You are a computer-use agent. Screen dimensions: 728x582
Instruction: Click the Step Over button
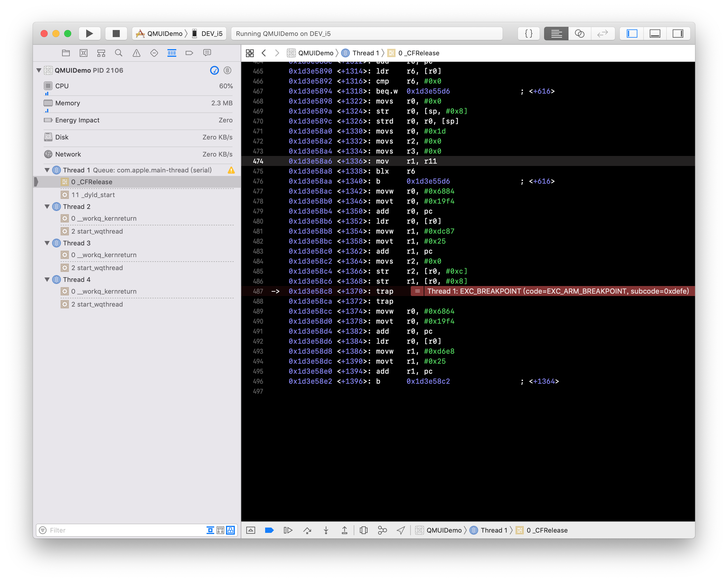[x=307, y=530]
